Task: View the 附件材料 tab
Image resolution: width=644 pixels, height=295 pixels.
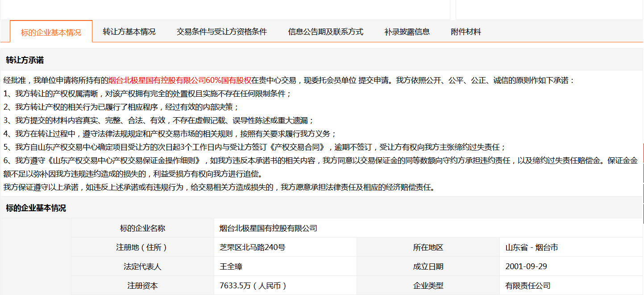Action: pyautogui.click(x=466, y=32)
